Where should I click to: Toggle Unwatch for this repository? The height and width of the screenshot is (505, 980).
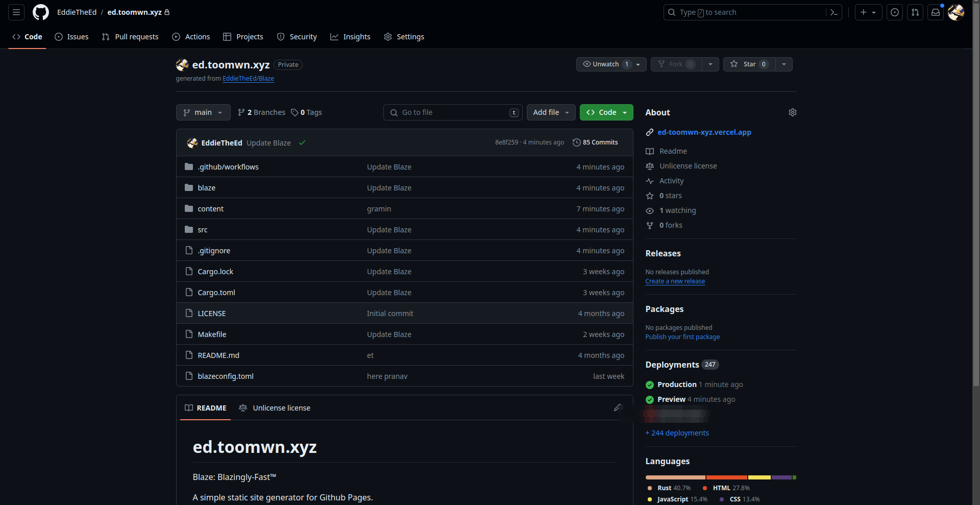point(606,64)
